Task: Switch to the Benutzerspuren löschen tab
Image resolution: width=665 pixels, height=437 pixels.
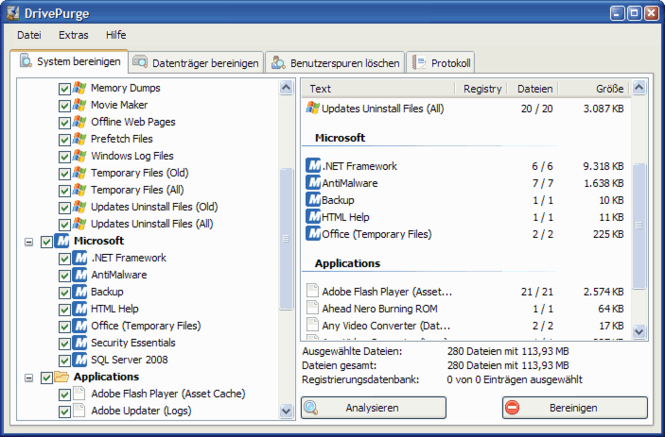Action: coord(334,63)
